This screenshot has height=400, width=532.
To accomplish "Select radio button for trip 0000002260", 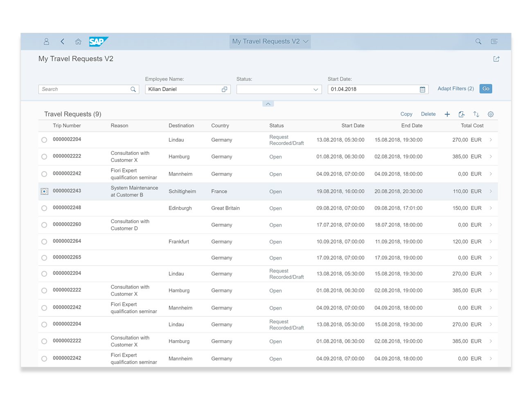I will tap(44, 225).
